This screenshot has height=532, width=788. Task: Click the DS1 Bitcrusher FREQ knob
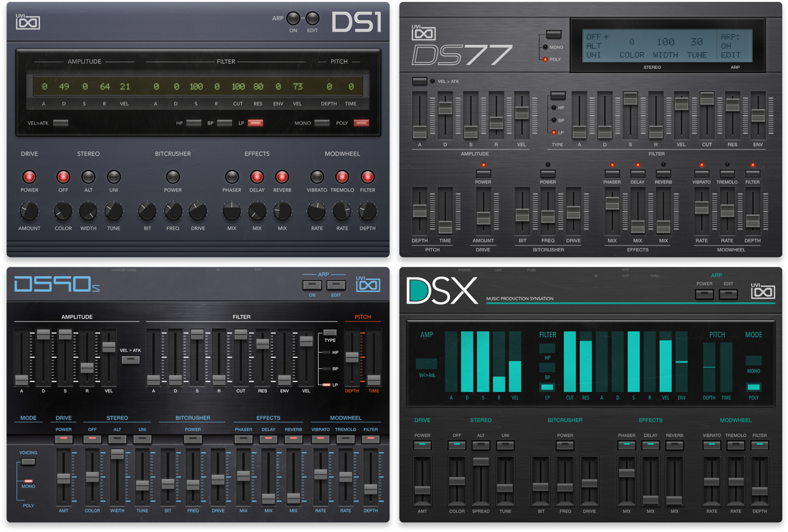click(173, 211)
